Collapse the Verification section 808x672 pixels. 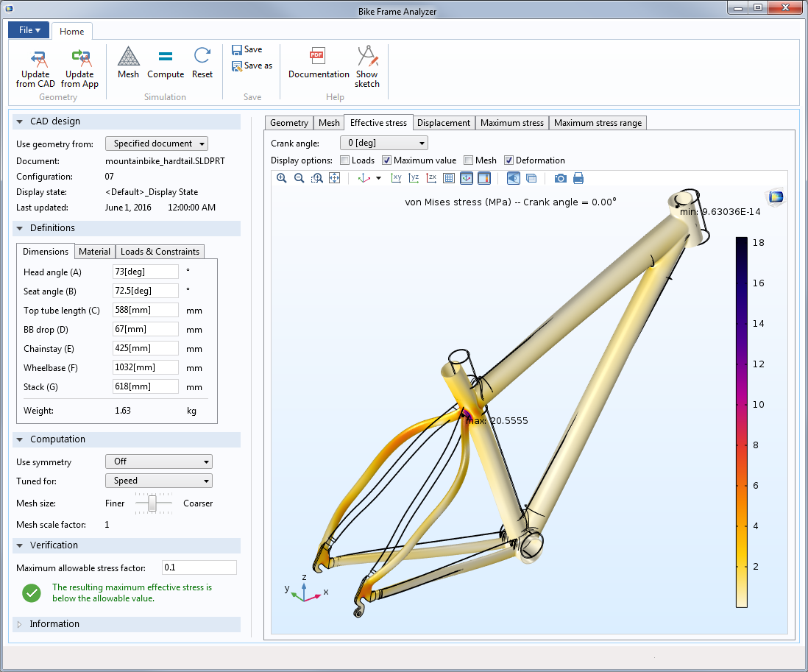20,545
